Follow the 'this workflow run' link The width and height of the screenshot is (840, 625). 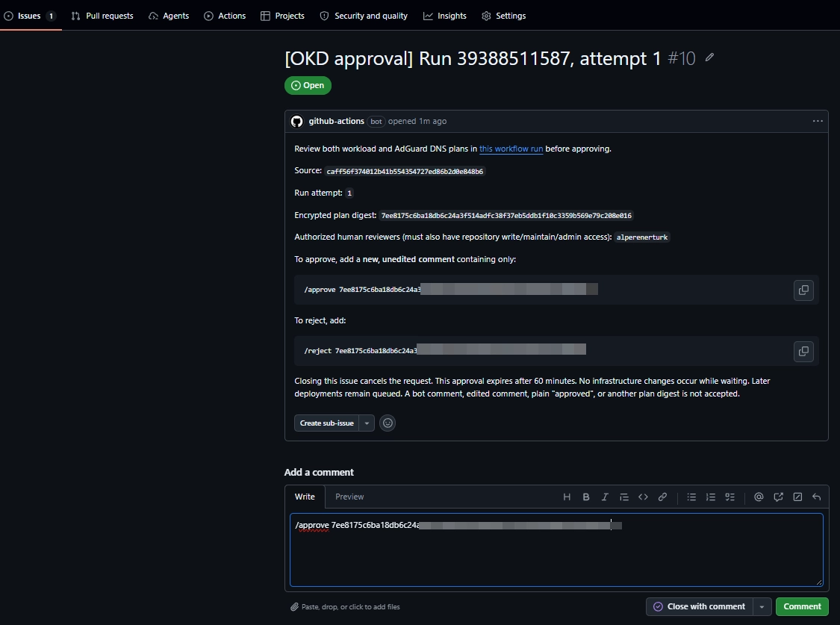[x=511, y=149]
